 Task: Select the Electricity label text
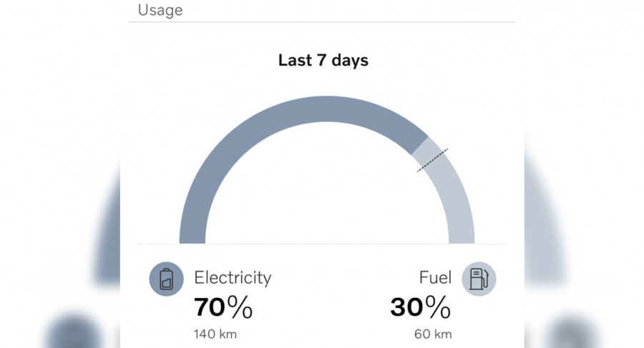click(x=233, y=277)
